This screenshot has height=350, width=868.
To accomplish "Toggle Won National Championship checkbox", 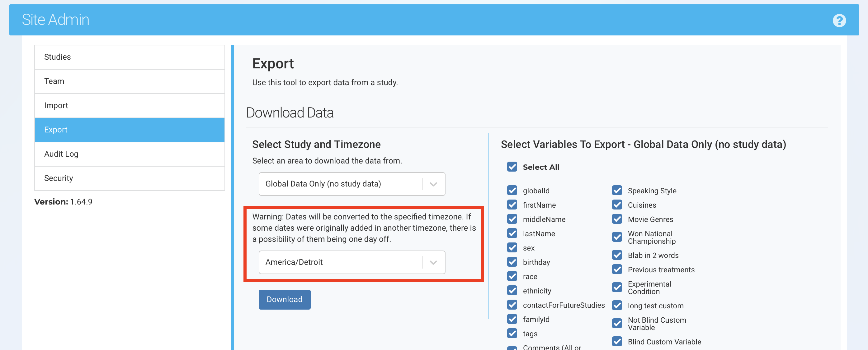I will (617, 237).
